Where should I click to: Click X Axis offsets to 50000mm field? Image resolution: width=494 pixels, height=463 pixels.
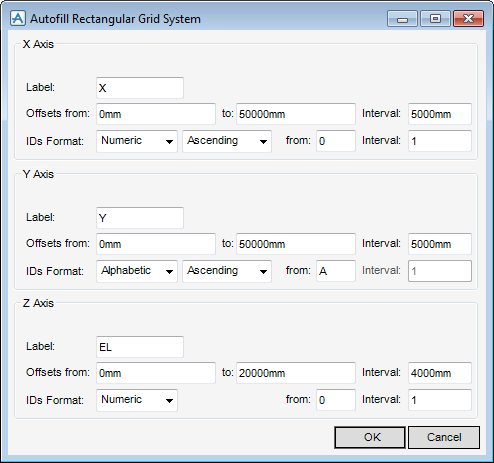(x=296, y=114)
